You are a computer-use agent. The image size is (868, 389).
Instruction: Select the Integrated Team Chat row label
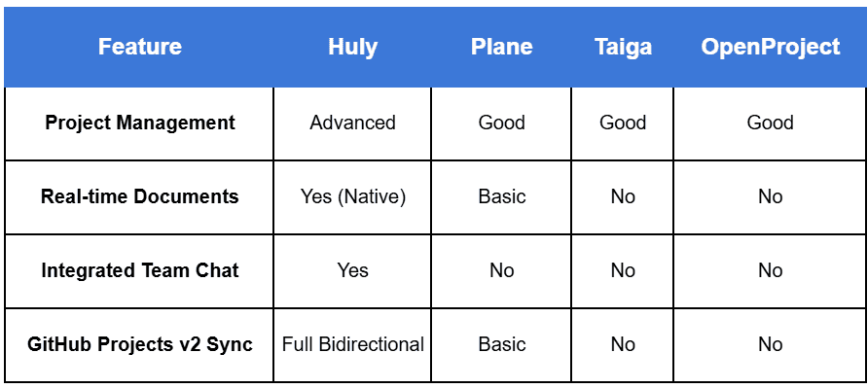(139, 270)
